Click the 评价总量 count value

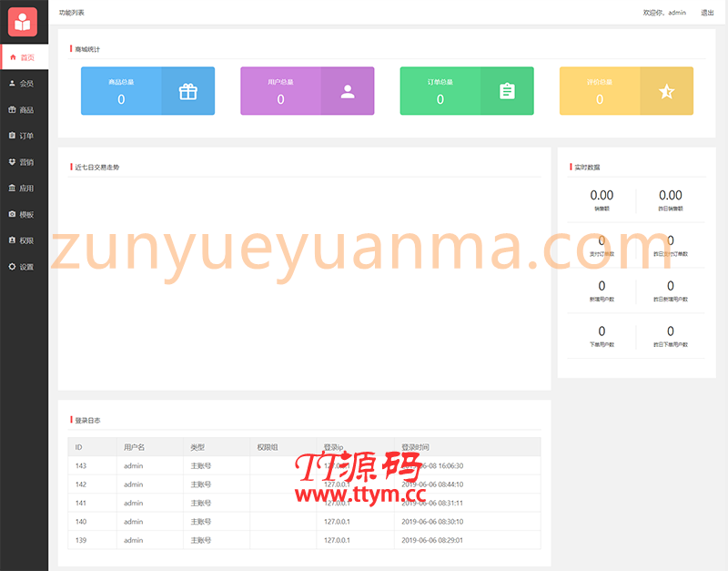600,99
